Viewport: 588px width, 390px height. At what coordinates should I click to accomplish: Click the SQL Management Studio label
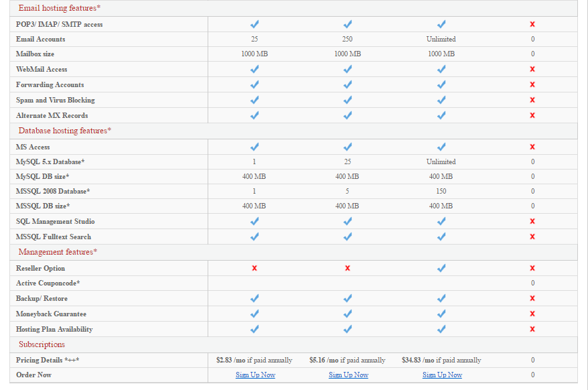[55, 221]
